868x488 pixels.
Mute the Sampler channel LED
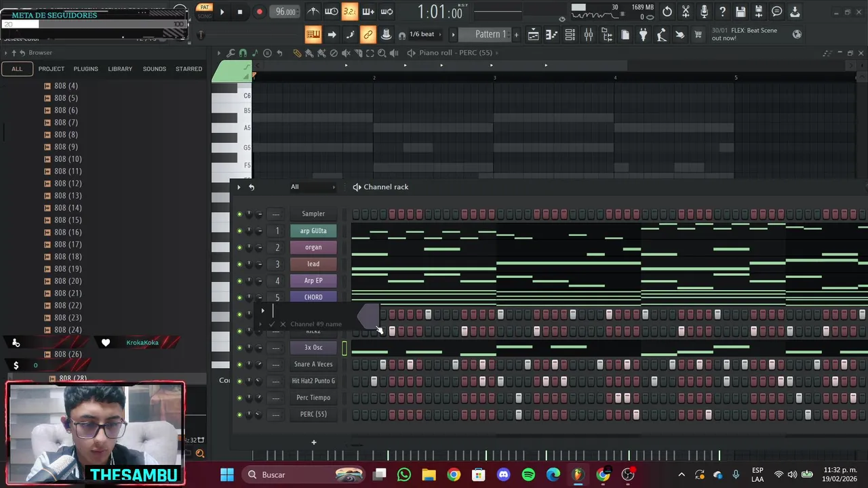[239, 214]
